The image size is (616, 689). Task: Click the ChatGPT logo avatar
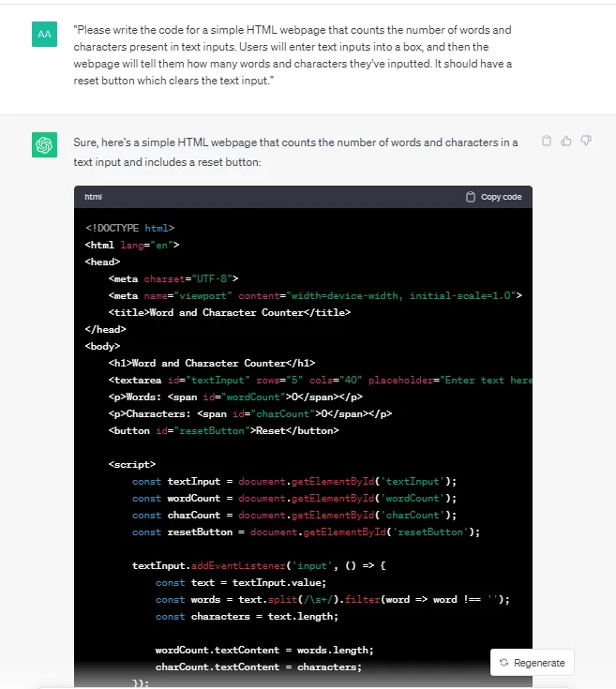coord(44,144)
